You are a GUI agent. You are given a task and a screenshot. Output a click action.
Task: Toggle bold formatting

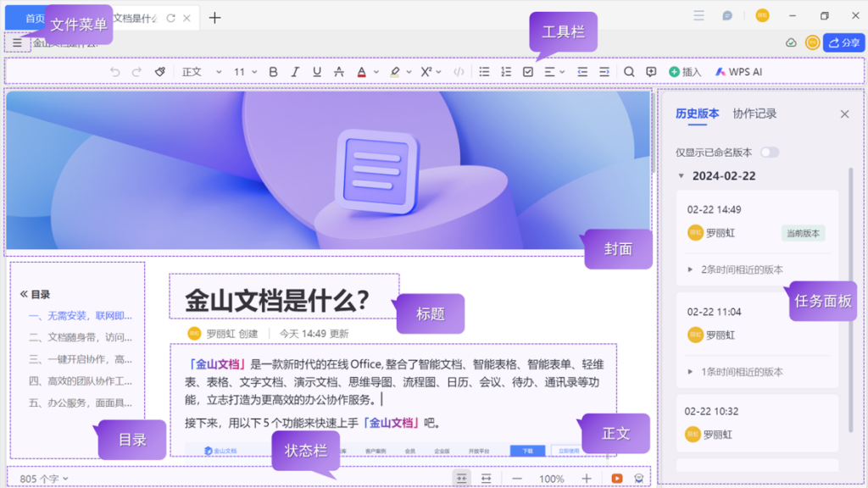(273, 72)
